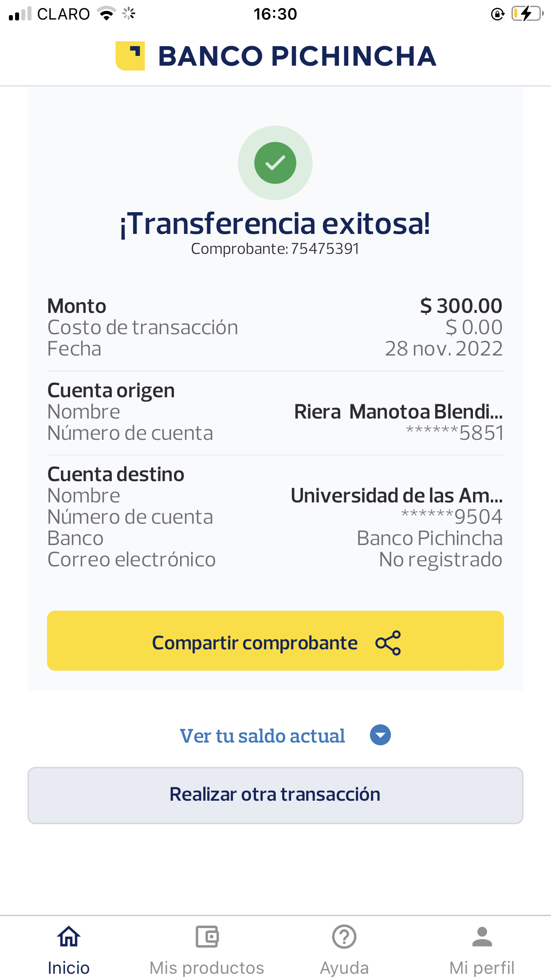Expand balance with the blue arrow

tap(380, 735)
